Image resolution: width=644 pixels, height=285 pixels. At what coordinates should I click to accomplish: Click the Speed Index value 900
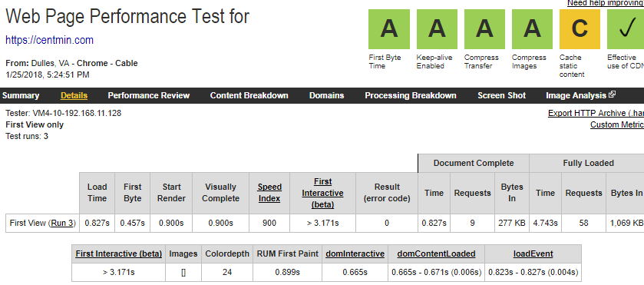click(269, 224)
